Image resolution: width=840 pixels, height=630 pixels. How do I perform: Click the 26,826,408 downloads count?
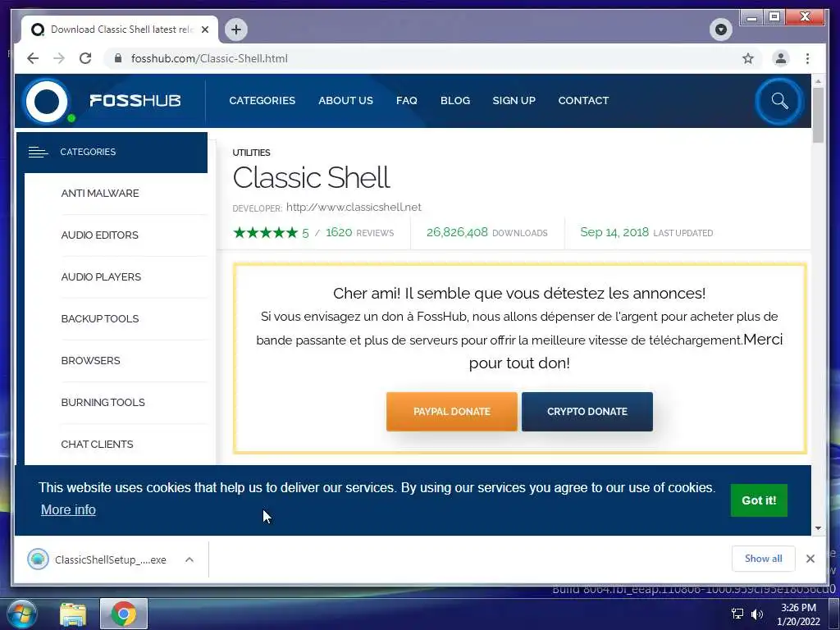coord(457,232)
